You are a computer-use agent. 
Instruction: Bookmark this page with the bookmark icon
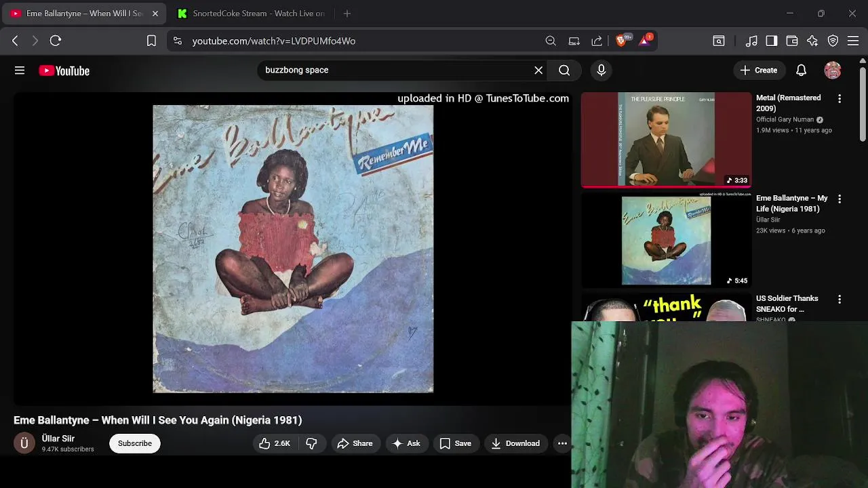(151, 41)
